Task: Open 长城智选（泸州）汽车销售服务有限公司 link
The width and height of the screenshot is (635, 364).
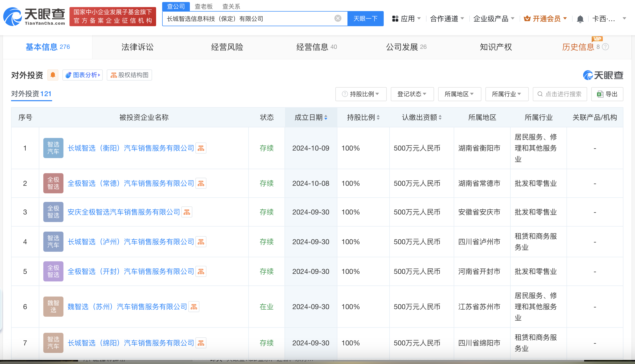Action: point(131,242)
